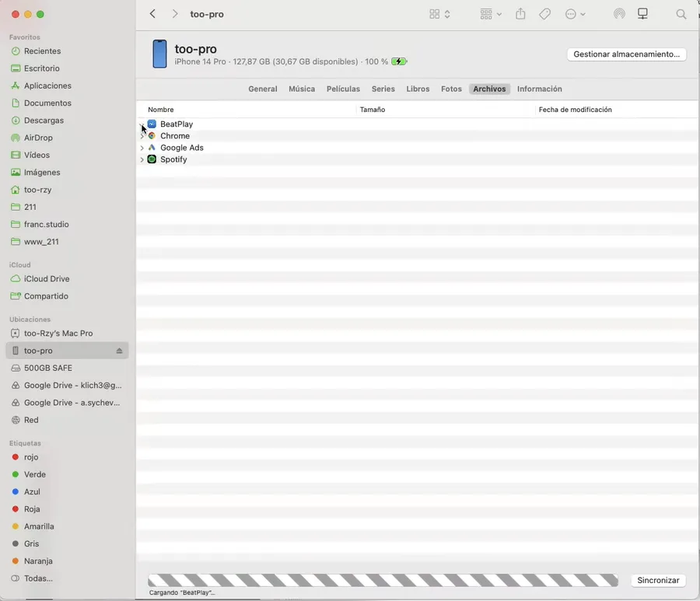Open Vídeos in the sidebar
700x601 pixels.
tap(37, 155)
